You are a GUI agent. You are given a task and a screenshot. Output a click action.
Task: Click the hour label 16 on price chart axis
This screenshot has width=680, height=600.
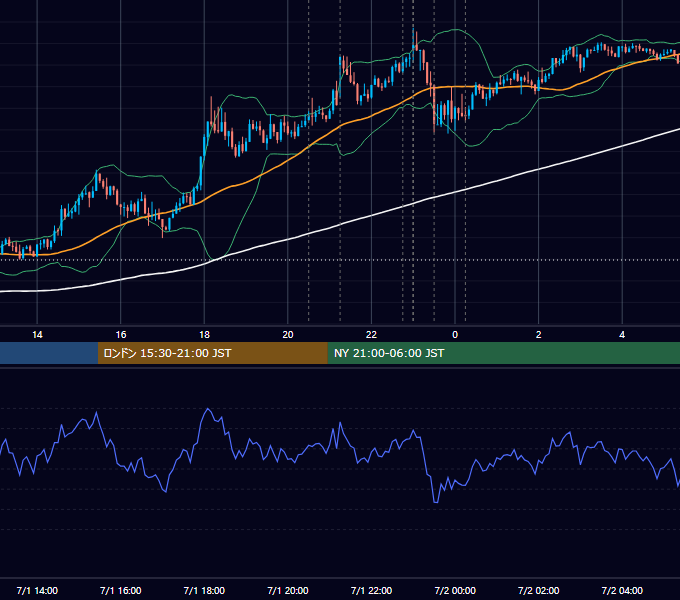point(121,335)
